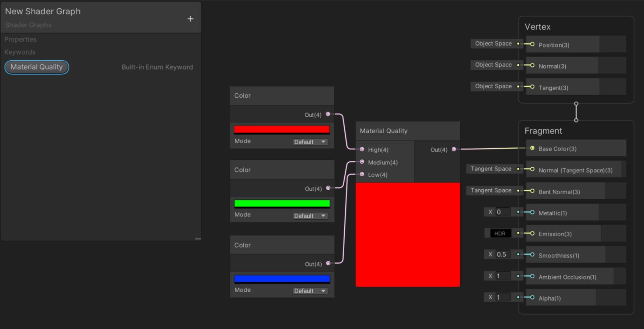This screenshot has width=644, height=329.
Task: Select the Material Quality keyword pill
Action: tap(37, 67)
